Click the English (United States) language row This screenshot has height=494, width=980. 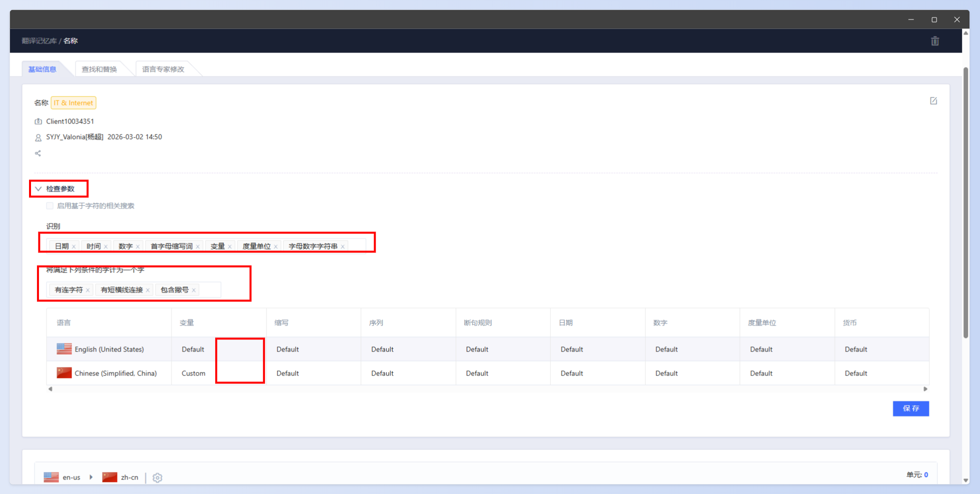[488, 349]
